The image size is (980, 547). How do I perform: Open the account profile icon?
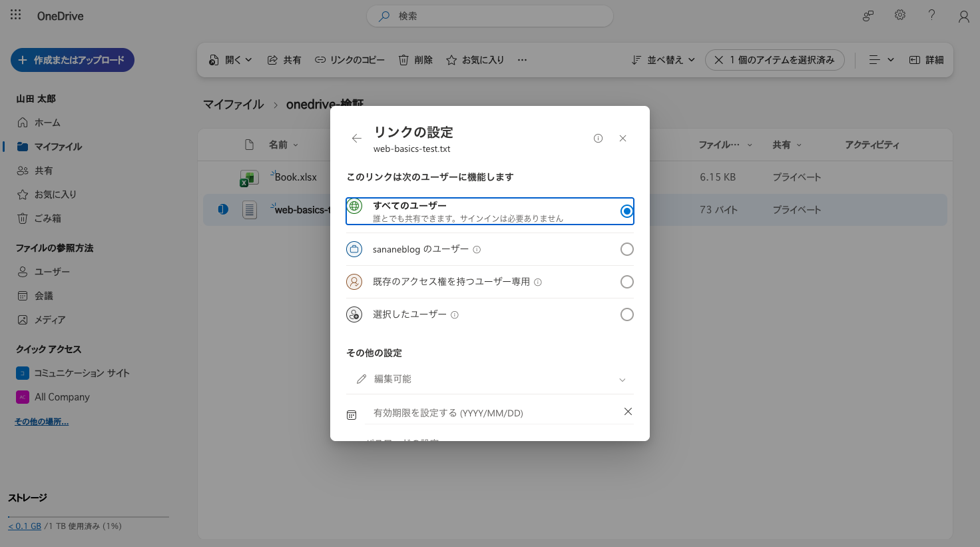pyautogui.click(x=963, y=17)
